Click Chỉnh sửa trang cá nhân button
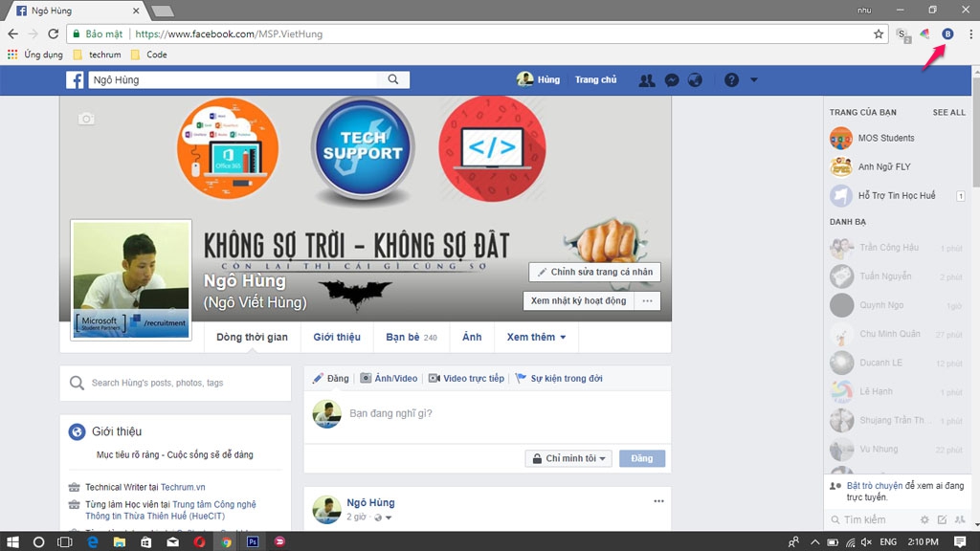 pyautogui.click(x=595, y=272)
